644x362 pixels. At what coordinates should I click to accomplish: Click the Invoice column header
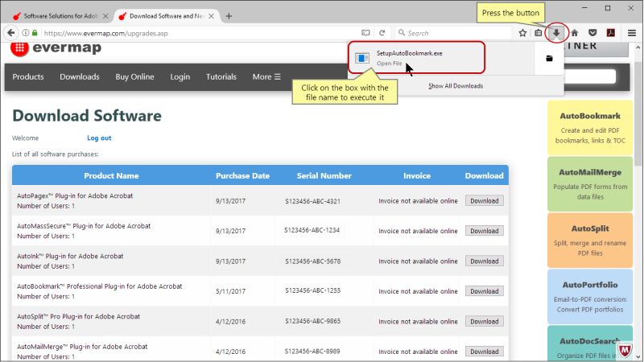click(417, 175)
